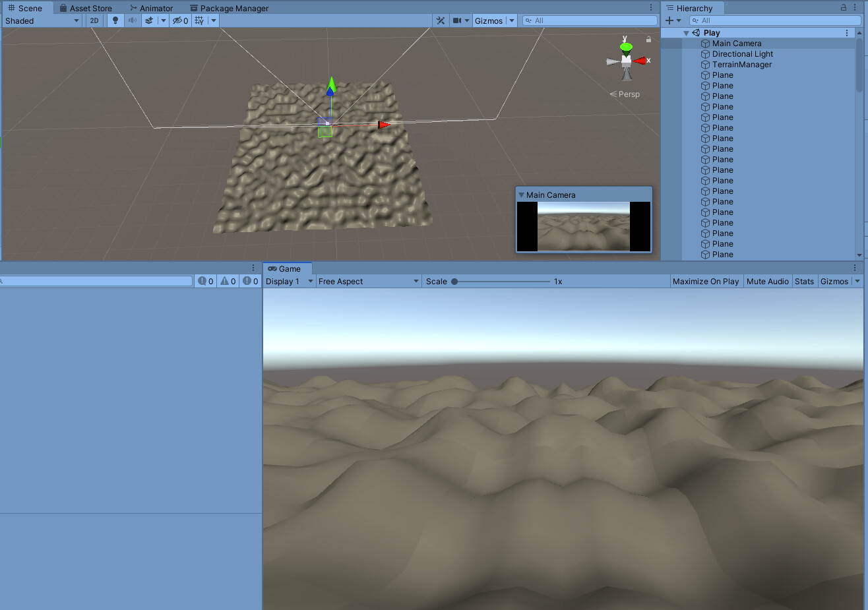Open scene visibility with the crossed-eye icon

point(177,20)
